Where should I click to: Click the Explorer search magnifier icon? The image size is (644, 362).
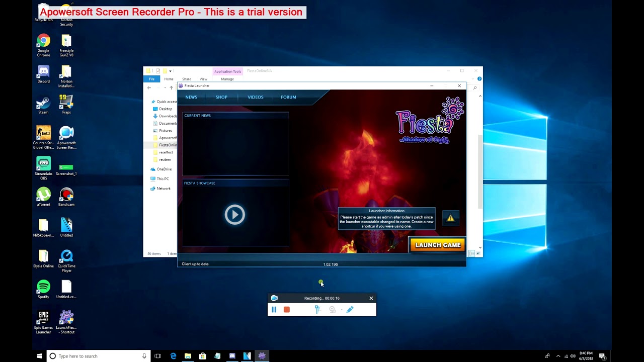click(474, 88)
